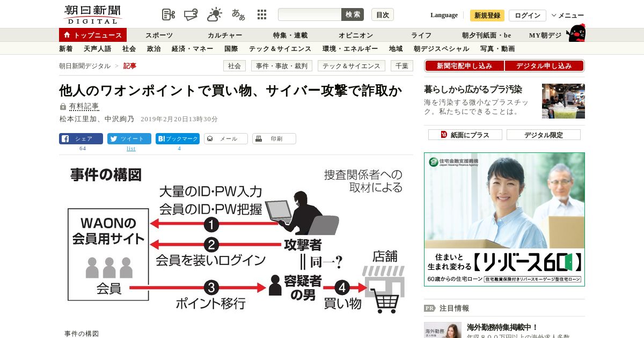Open 朝夕刊紙面・be tab

pos(487,35)
